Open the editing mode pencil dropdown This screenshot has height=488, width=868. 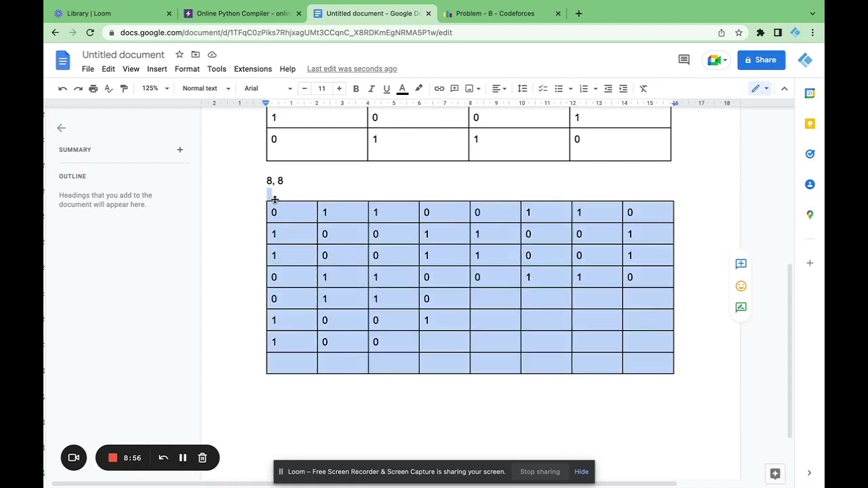click(x=759, y=89)
